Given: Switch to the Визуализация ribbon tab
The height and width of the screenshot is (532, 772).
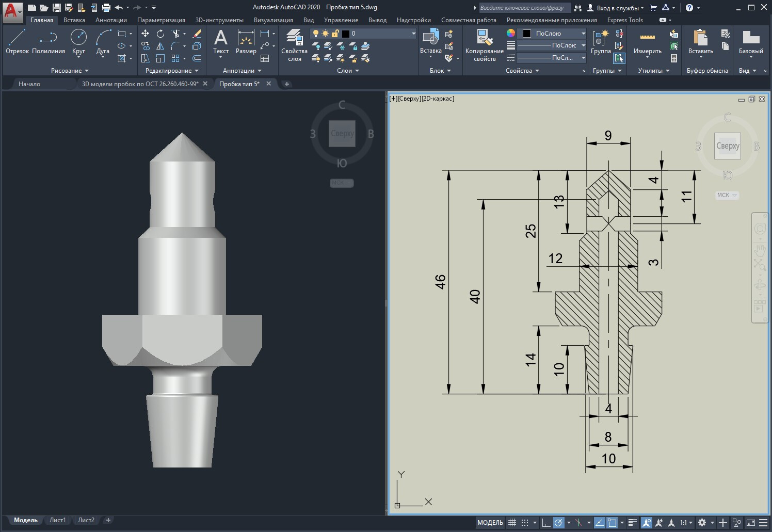Looking at the screenshot, I should point(274,20).
